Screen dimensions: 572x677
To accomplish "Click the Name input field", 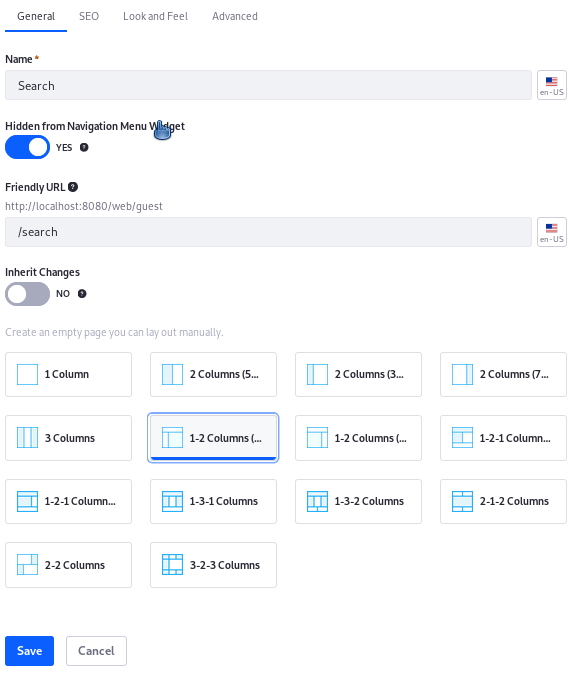I will [268, 85].
